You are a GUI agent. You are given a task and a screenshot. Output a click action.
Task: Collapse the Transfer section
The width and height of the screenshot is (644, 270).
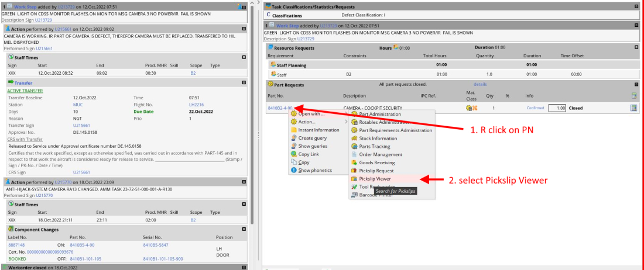click(245, 83)
